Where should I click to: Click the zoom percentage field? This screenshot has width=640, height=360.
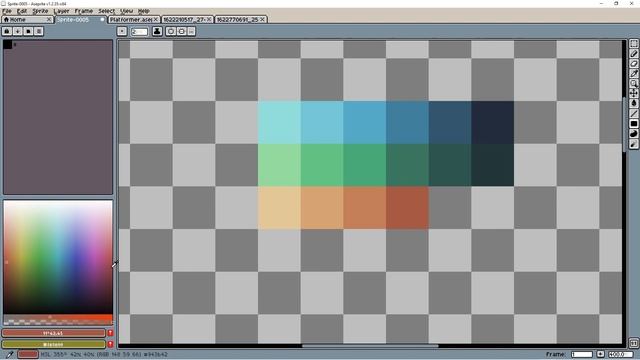[x=621, y=354]
